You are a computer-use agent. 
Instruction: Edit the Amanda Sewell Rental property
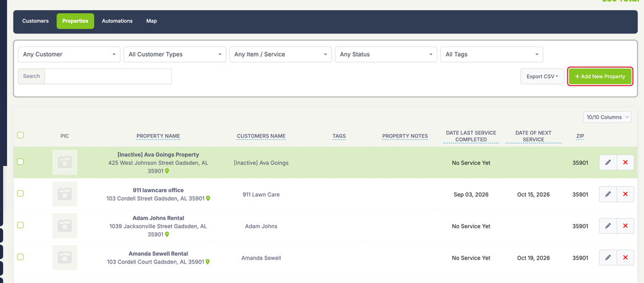(608, 257)
